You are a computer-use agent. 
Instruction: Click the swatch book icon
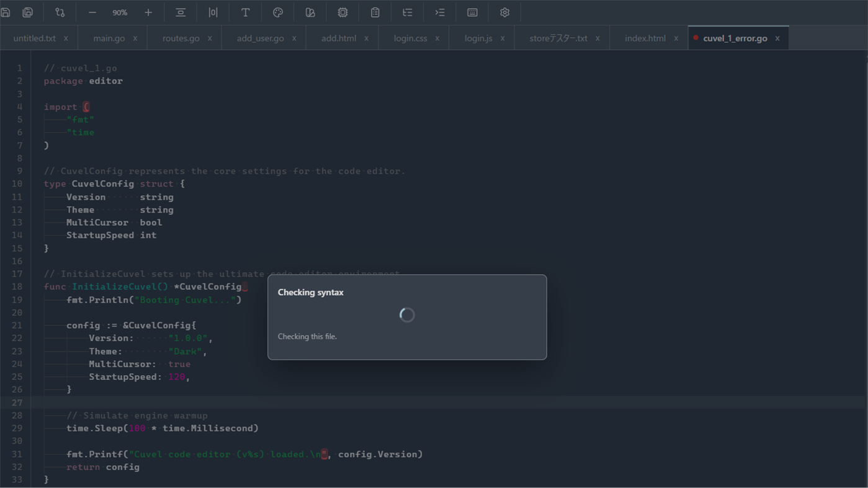[x=310, y=12]
